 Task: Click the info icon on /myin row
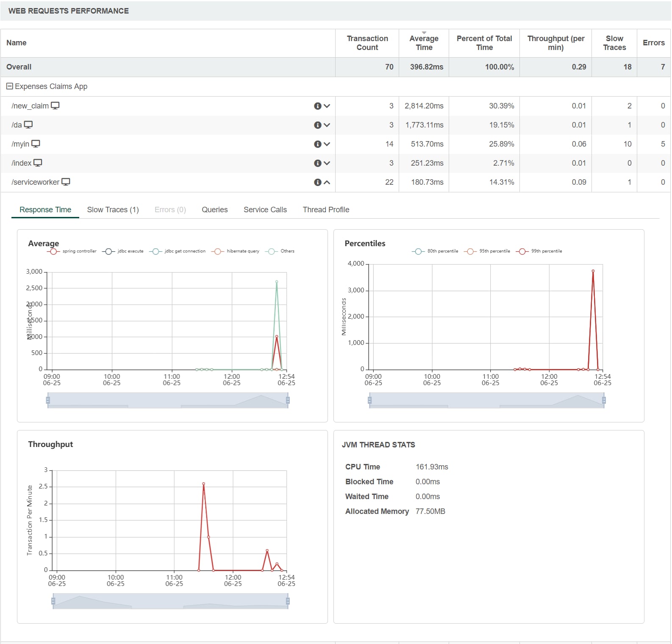317,144
